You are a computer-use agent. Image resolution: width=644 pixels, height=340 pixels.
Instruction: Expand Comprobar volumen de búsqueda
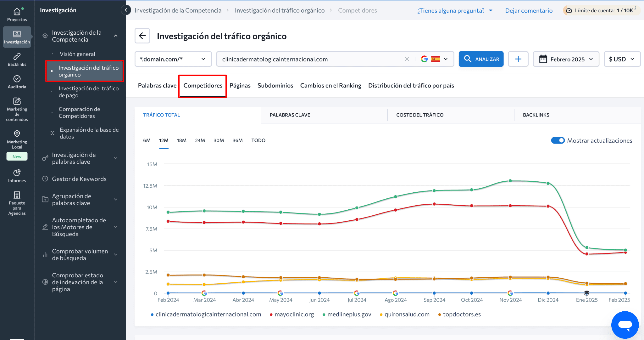coord(116,254)
